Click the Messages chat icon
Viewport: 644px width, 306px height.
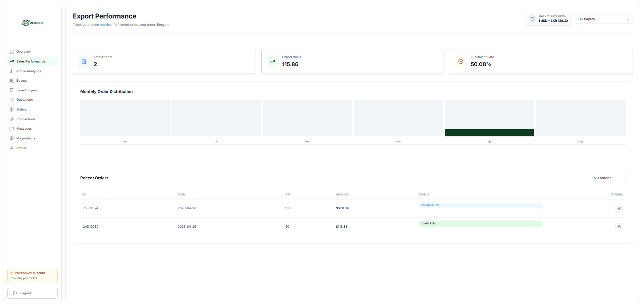click(x=12, y=129)
